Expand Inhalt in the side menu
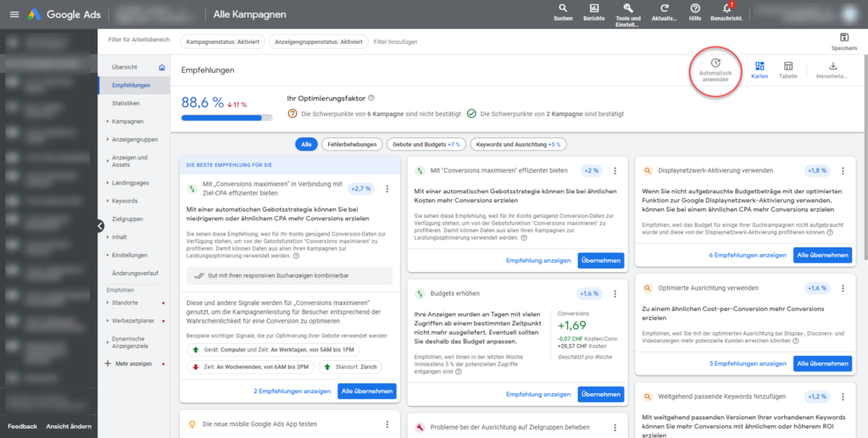868x438 pixels. click(108, 236)
